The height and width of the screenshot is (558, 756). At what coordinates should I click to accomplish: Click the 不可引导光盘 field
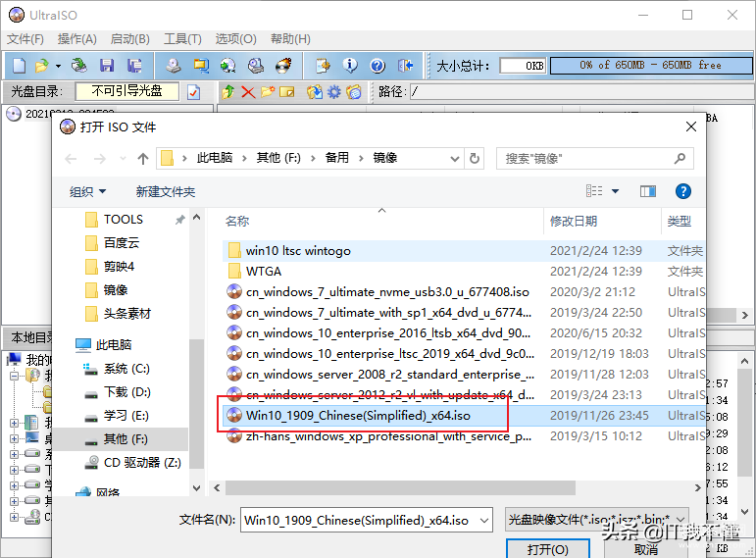pos(127,90)
